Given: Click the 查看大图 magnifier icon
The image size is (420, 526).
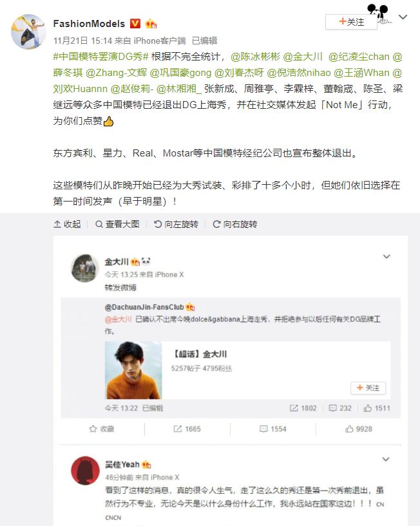Looking at the screenshot, I should (x=99, y=224).
